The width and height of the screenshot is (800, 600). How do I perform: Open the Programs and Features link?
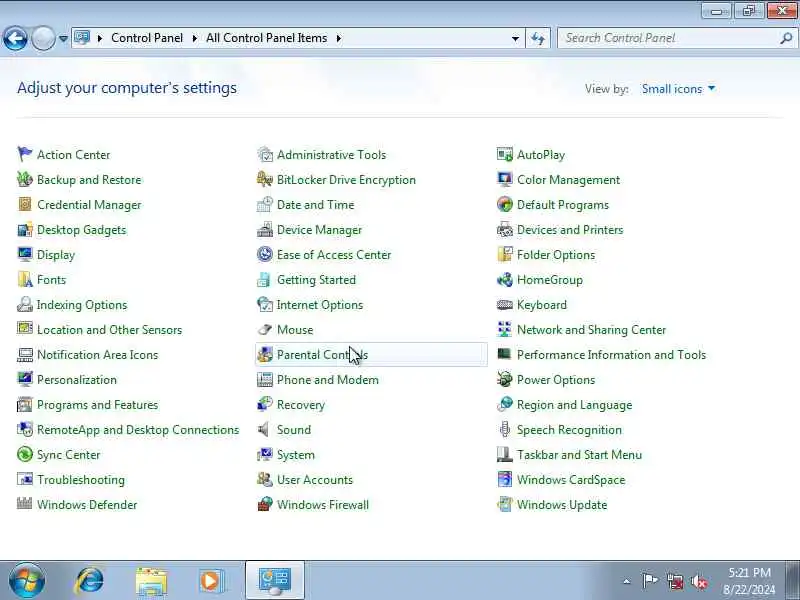(97, 405)
